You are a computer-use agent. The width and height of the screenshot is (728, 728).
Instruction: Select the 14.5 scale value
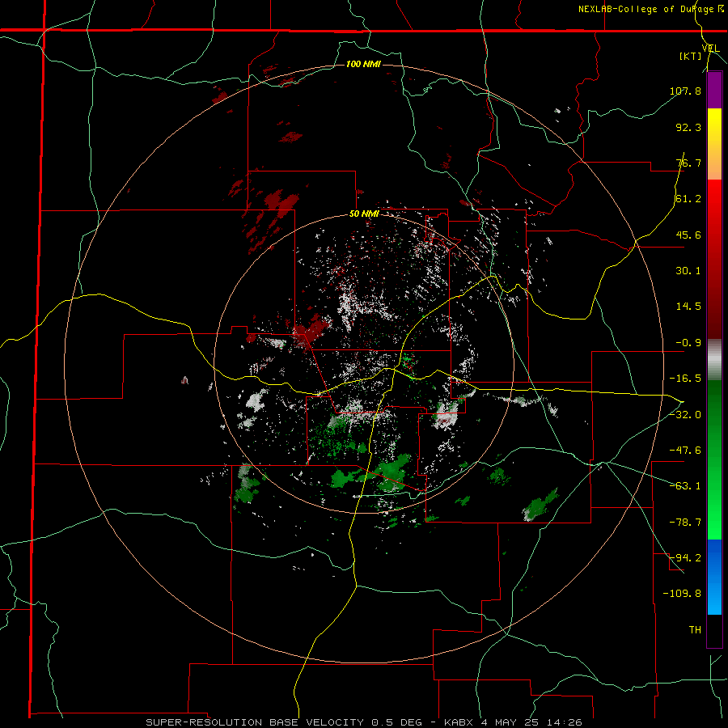(688, 307)
